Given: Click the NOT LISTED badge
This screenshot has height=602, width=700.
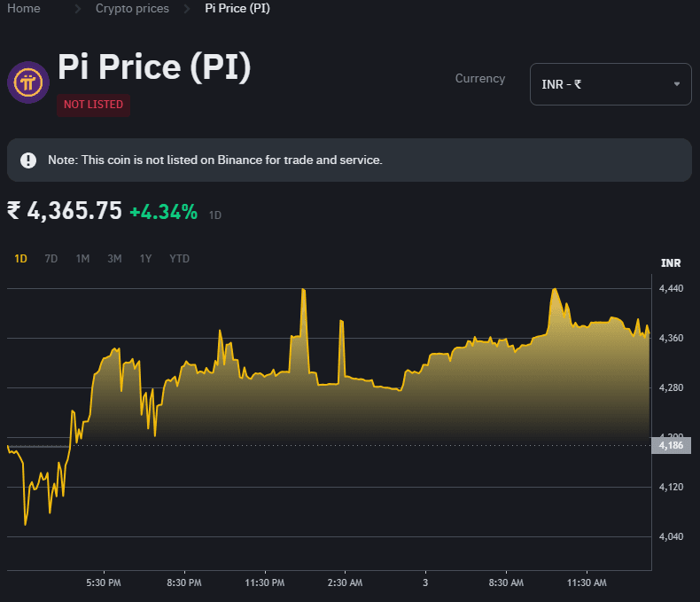Looking at the screenshot, I should [93, 105].
